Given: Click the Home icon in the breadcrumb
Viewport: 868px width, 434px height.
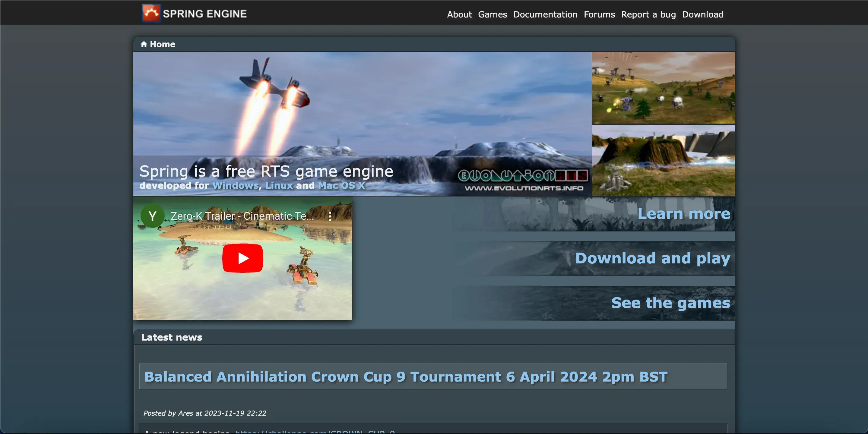Looking at the screenshot, I should point(144,44).
